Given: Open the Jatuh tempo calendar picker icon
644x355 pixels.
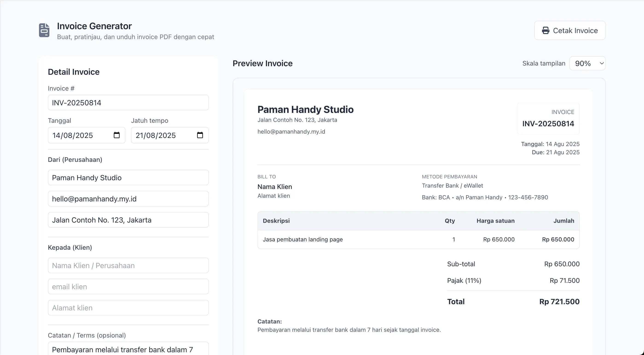Looking at the screenshot, I should click(x=200, y=135).
